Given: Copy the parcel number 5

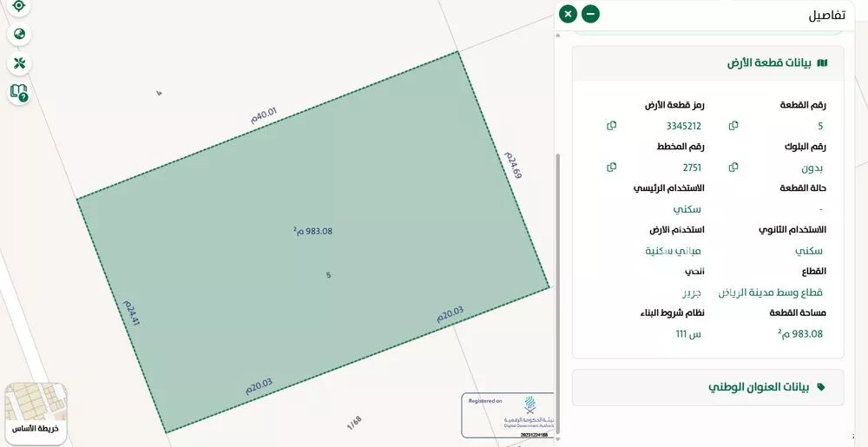Looking at the screenshot, I should (x=733, y=126).
